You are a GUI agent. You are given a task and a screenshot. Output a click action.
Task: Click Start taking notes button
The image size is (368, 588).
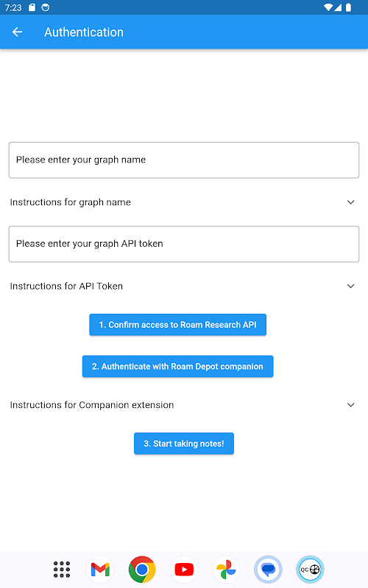184,444
